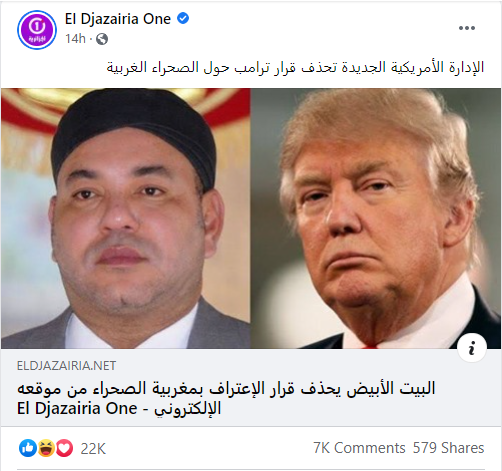Viewport: 502px width, 471px height.
Task: Click the Haha laughing reaction icon
Action: point(46,448)
